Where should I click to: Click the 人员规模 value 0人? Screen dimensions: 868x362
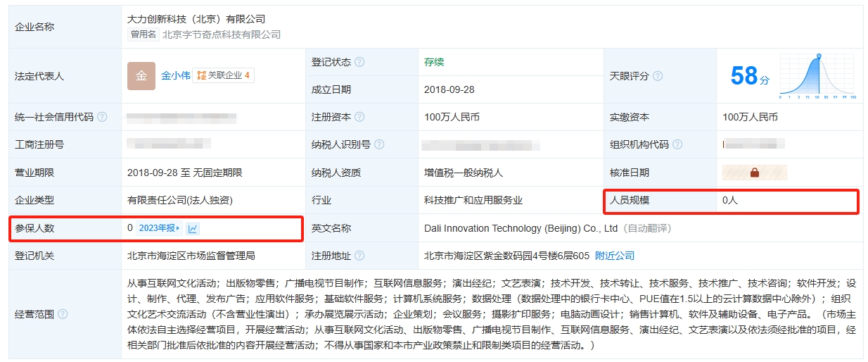click(730, 200)
